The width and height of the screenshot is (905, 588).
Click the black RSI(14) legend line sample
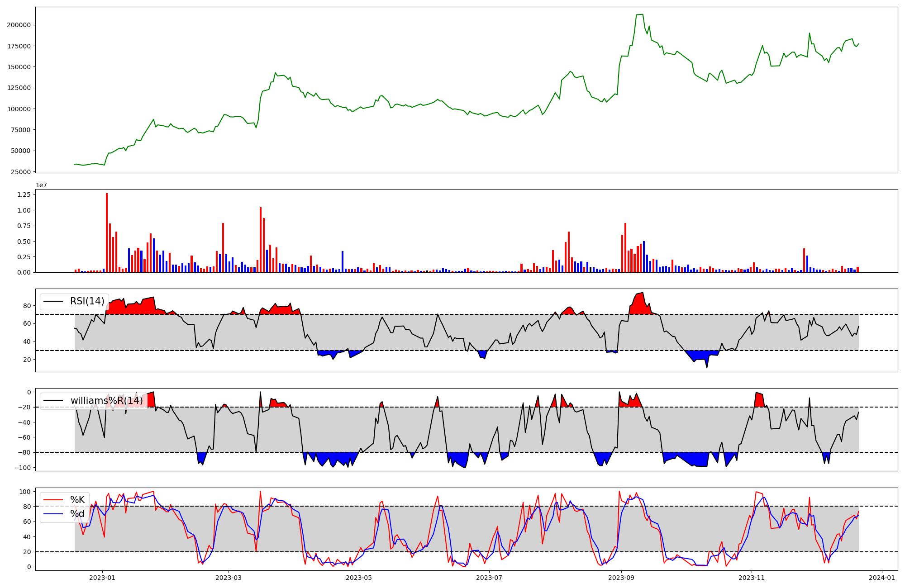[x=53, y=301]
